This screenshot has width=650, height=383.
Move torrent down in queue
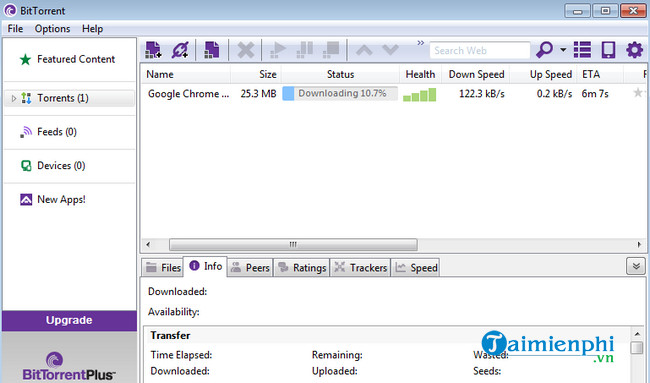[x=390, y=50]
